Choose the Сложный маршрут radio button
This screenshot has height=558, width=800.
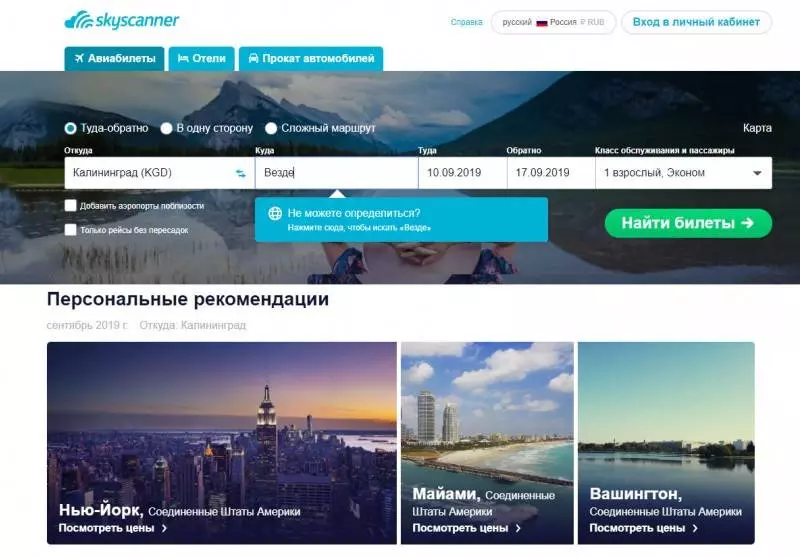tap(271, 128)
